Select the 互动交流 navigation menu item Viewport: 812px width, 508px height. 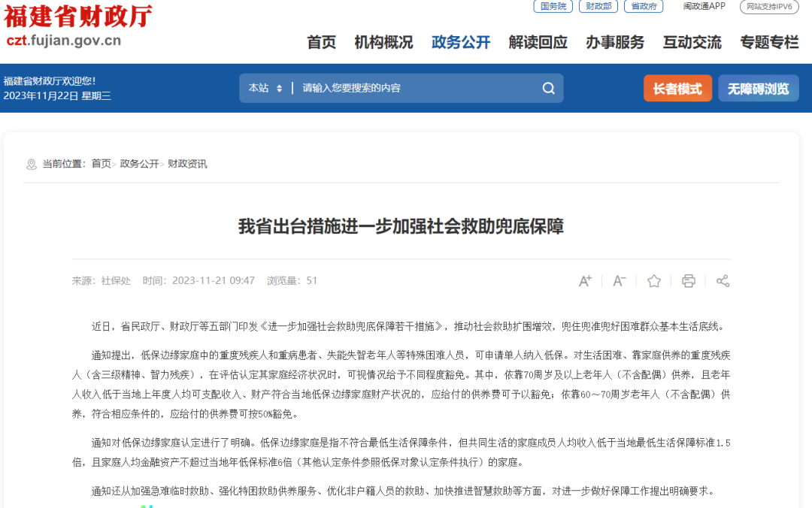692,43
